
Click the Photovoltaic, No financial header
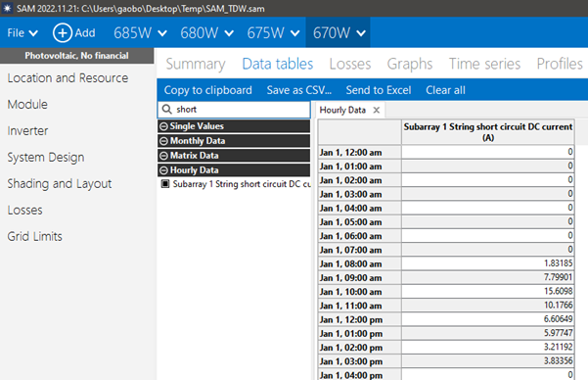tap(76, 56)
